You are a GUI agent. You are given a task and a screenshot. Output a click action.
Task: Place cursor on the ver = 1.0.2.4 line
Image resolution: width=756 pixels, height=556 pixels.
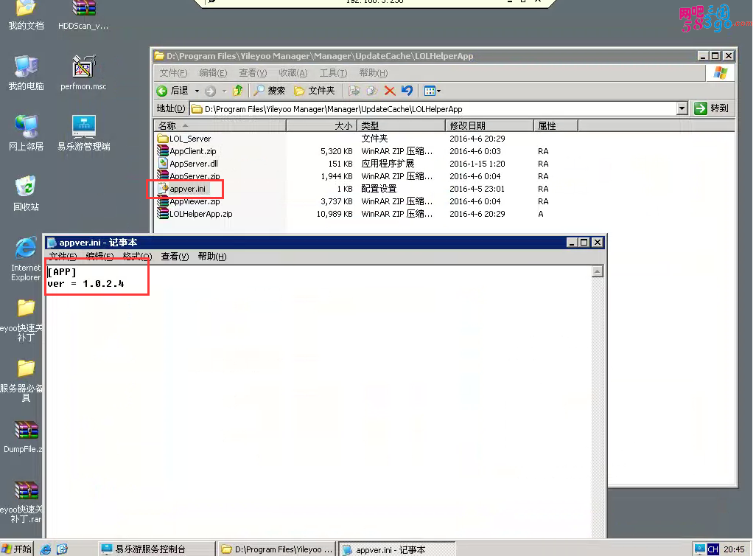point(85,285)
